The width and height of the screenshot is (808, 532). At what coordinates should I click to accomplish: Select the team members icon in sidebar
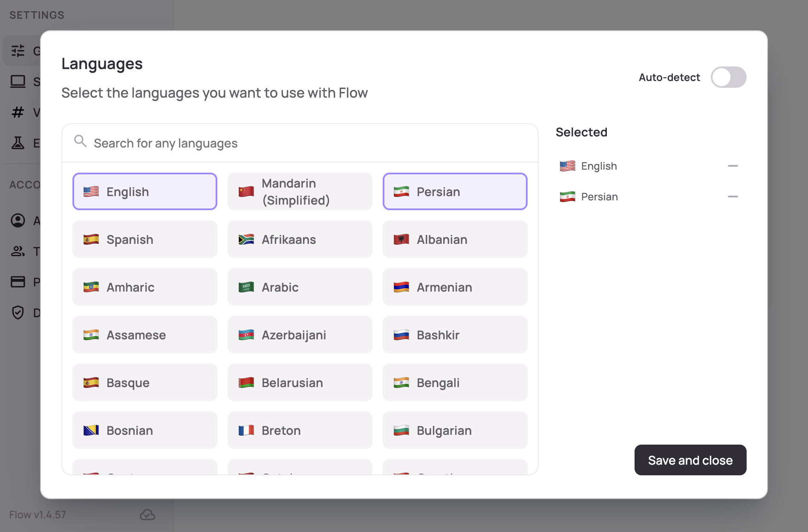click(x=18, y=252)
